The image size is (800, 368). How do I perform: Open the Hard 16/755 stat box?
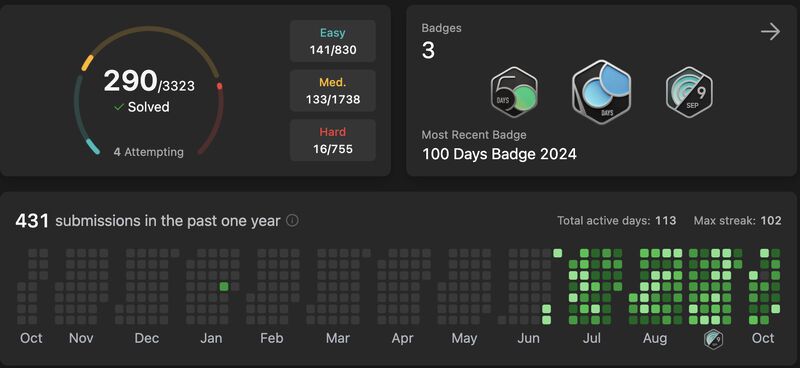click(333, 140)
